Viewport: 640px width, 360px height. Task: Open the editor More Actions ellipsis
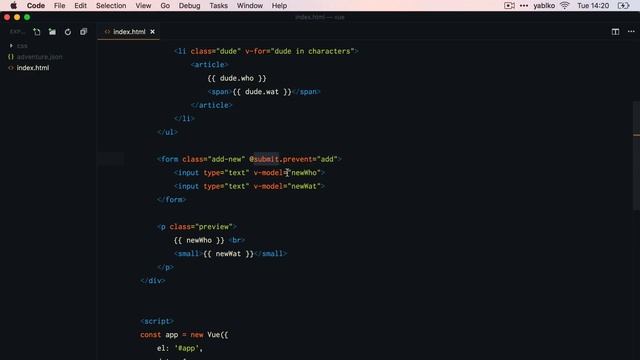tap(631, 32)
